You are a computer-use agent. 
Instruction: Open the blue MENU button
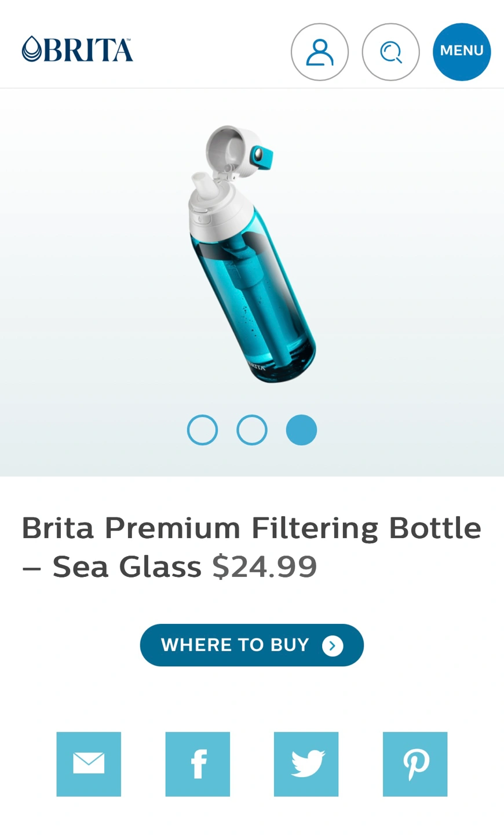[462, 52]
